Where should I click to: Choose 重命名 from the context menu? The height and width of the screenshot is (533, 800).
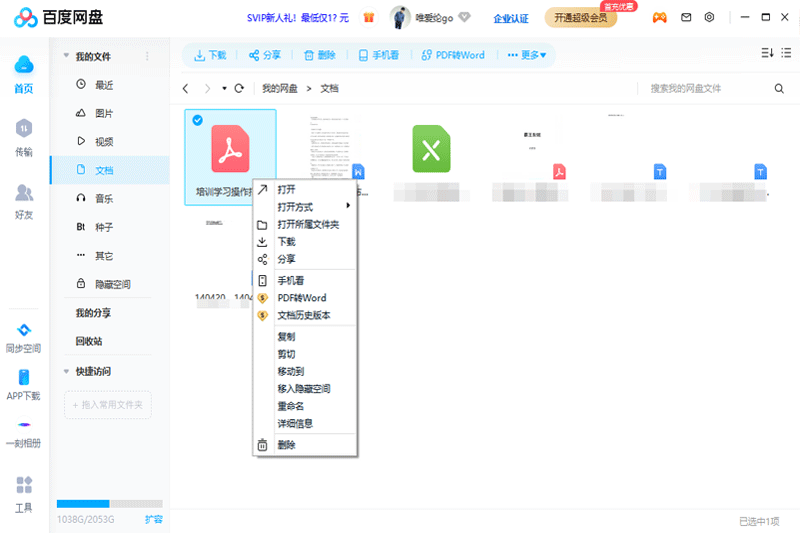[290, 406]
